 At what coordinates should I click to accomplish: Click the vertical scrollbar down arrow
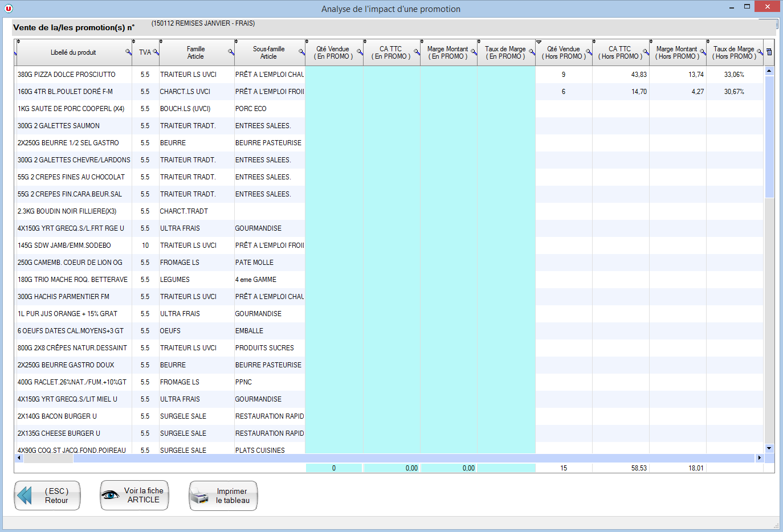(769, 448)
